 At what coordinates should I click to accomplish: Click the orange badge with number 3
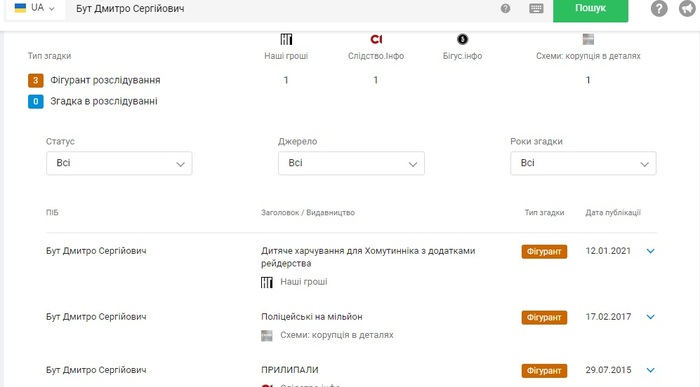36,81
